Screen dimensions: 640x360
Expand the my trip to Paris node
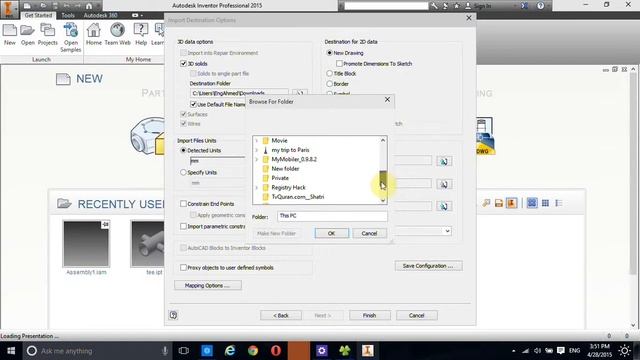(x=257, y=150)
